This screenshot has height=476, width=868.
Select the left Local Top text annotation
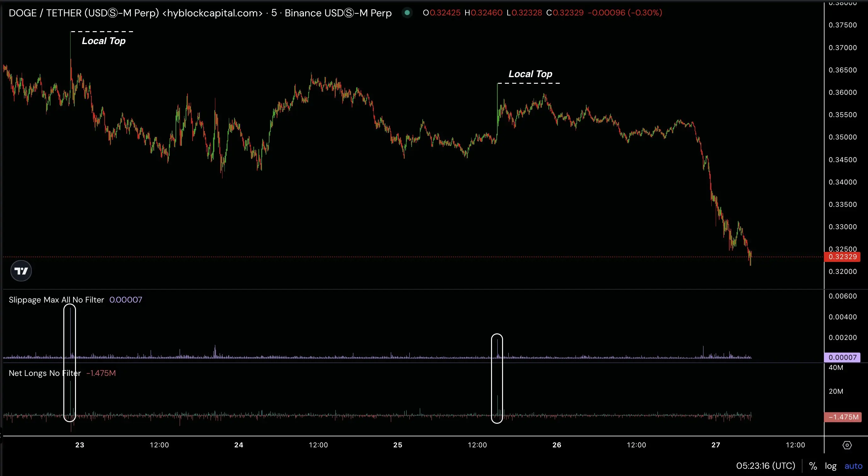[x=103, y=41]
